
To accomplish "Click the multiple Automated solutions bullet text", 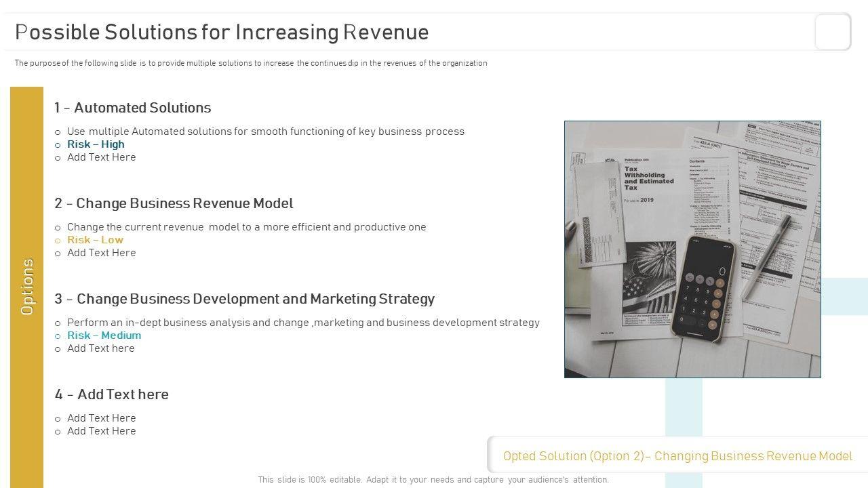I will (265, 131).
